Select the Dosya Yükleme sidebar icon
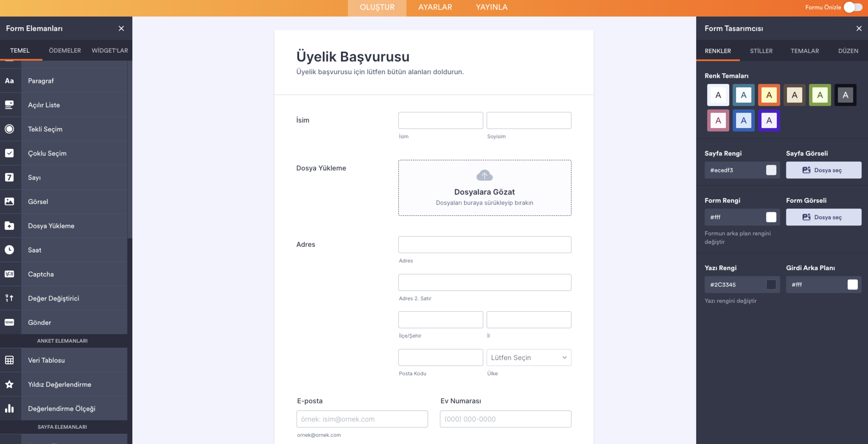Viewport: 868px width, 444px height. click(9, 226)
